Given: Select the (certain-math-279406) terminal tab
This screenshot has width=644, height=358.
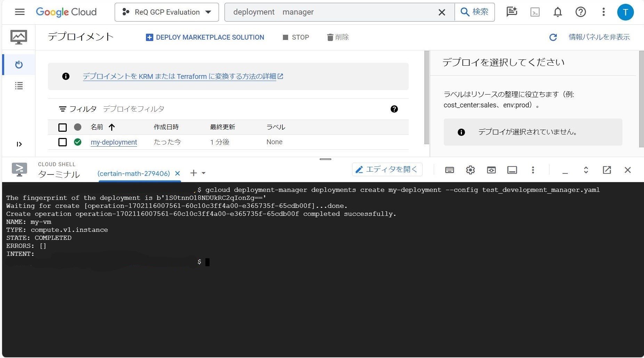Looking at the screenshot, I should [134, 173].
